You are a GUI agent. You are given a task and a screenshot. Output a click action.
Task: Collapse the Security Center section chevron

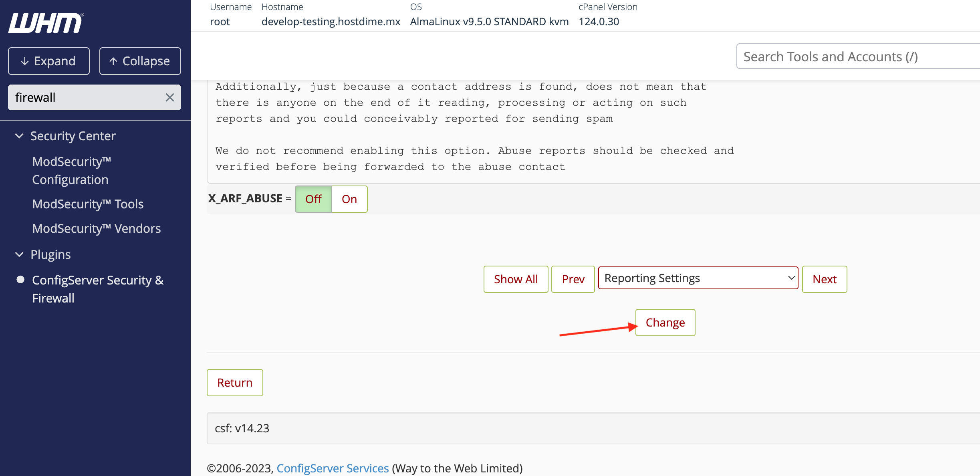pos(19,136)
